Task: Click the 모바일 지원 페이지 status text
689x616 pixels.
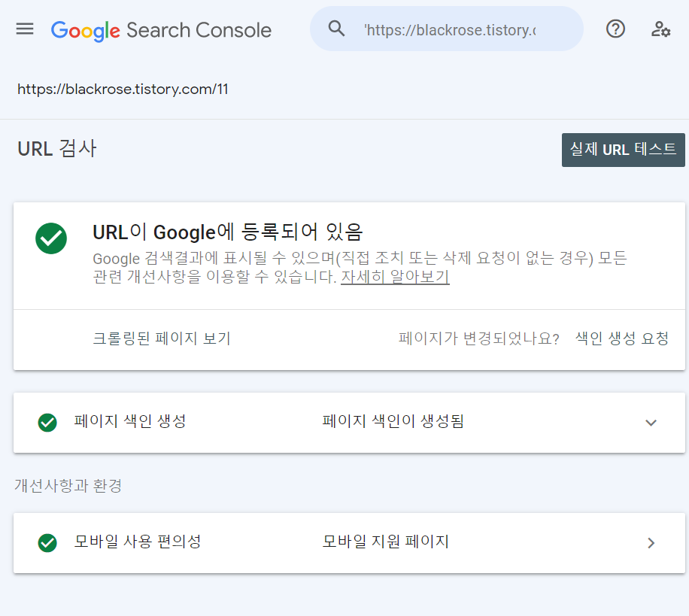Action: [385, 542]
